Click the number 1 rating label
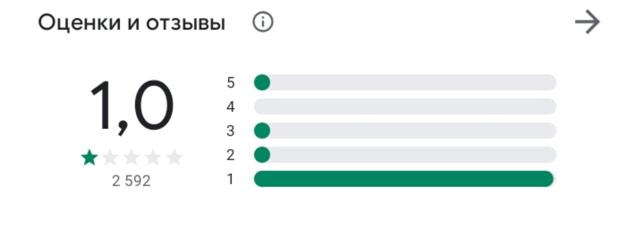This screenshot has height=225, width=644. pos(230,179)
